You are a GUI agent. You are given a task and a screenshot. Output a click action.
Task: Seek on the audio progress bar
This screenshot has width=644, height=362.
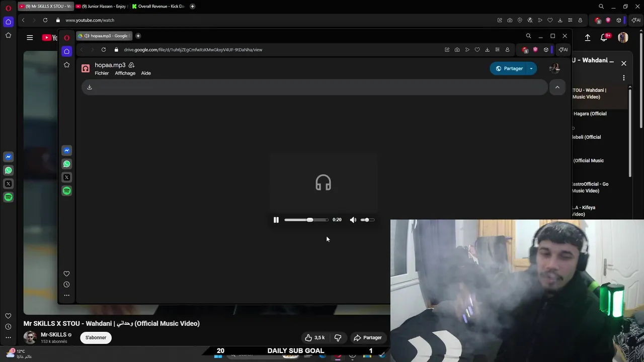coord(306,220)
